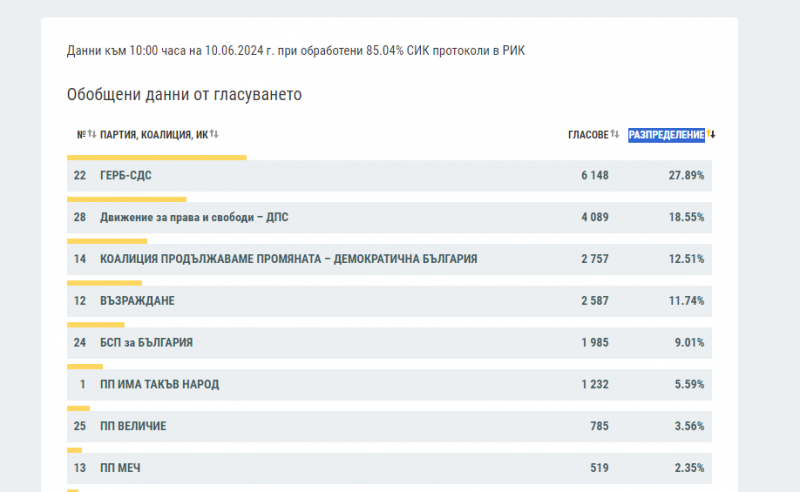The width and height of the screenshot is (800, 492).
Task: Click the 18.55% share value
Action: pyautogui.click(x=686, y=217)
